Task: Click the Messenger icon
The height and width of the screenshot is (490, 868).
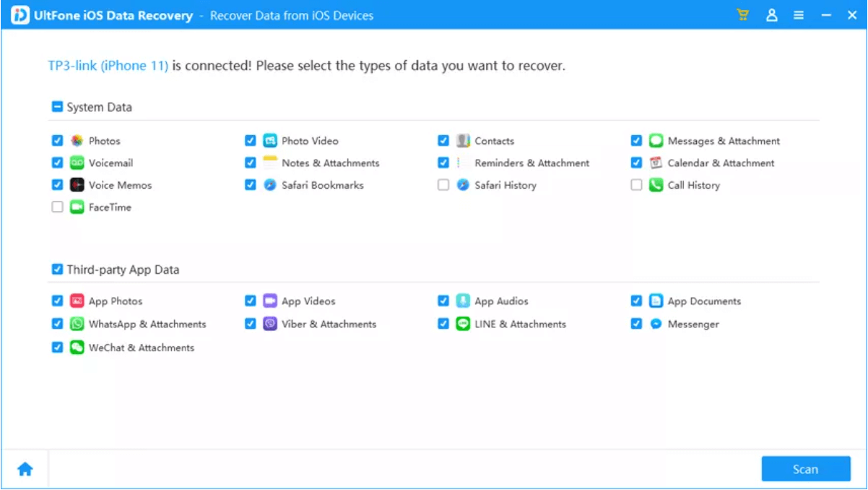Action: [x=656, y=324]
